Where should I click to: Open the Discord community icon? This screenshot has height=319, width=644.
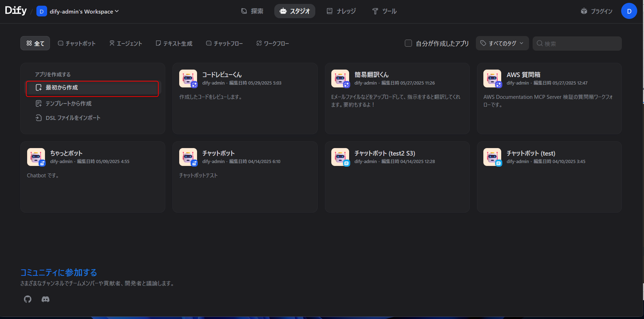coord(45,299)
